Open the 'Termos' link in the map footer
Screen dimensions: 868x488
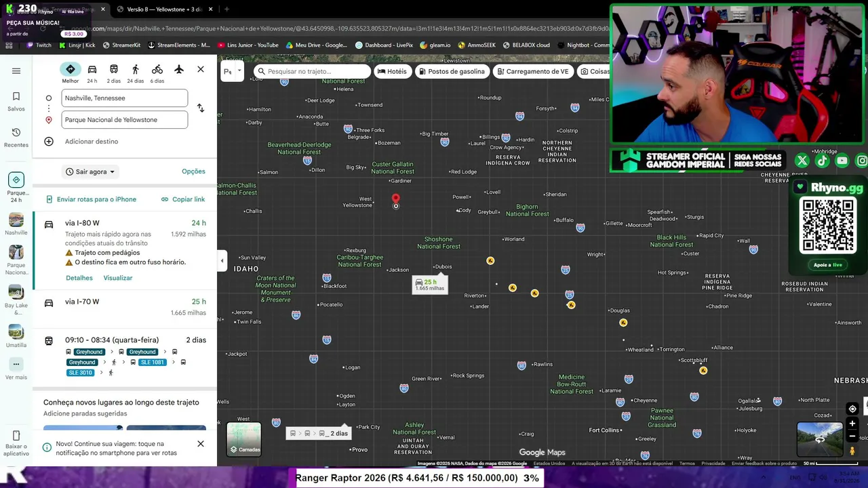pyautogui.click(x=687, y=464)
